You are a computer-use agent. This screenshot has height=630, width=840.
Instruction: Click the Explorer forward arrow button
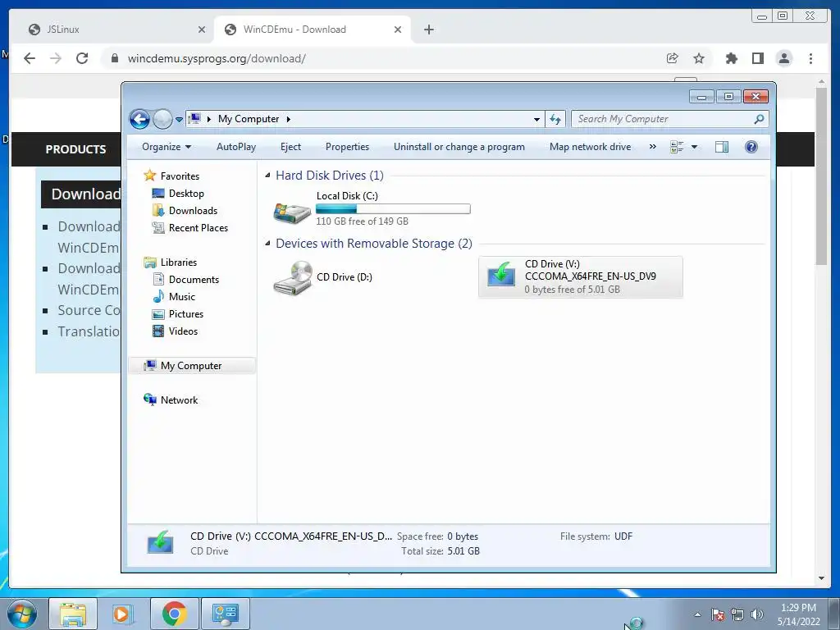[x=162, y=119]
